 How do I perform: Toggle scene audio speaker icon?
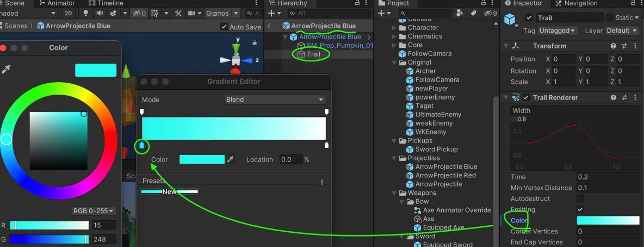pos(100,13)
